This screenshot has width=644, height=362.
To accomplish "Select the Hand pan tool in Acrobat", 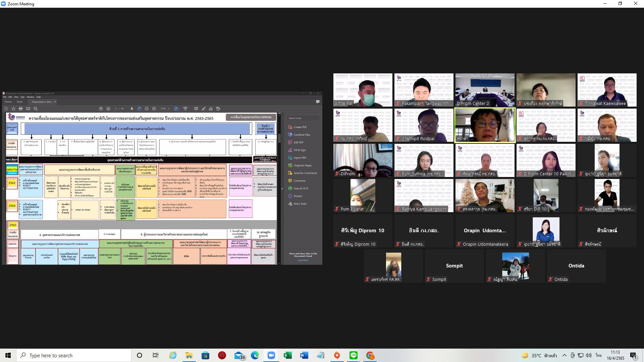I will click(x=139, y=109).
